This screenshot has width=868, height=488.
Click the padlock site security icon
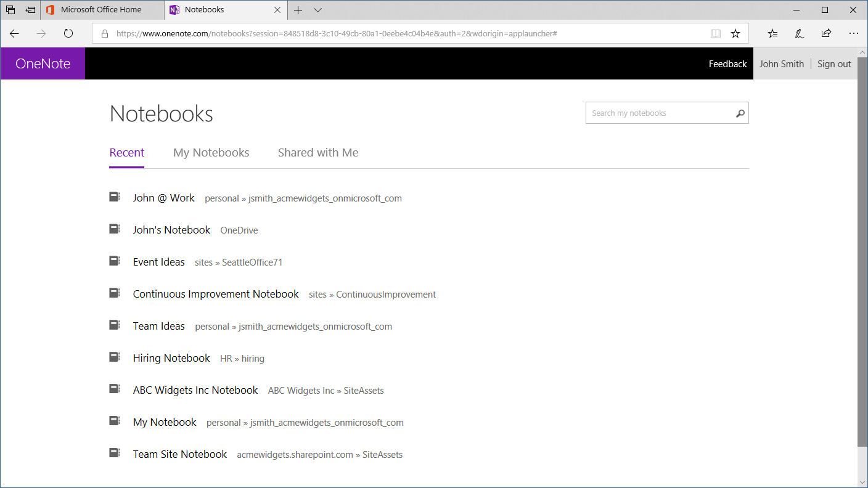click(x=104, y=34)
